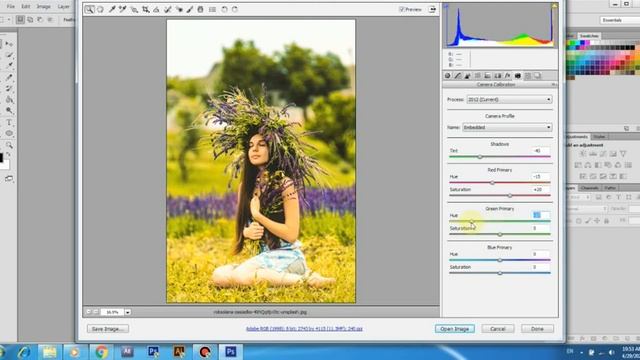
Task: Switch to the Swatches tab in Photoshop
Action: [x=589, y=36]
